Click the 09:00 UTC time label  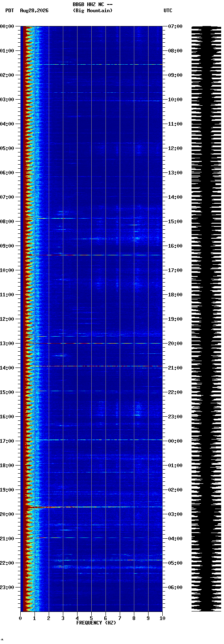[x=175, y=75]
